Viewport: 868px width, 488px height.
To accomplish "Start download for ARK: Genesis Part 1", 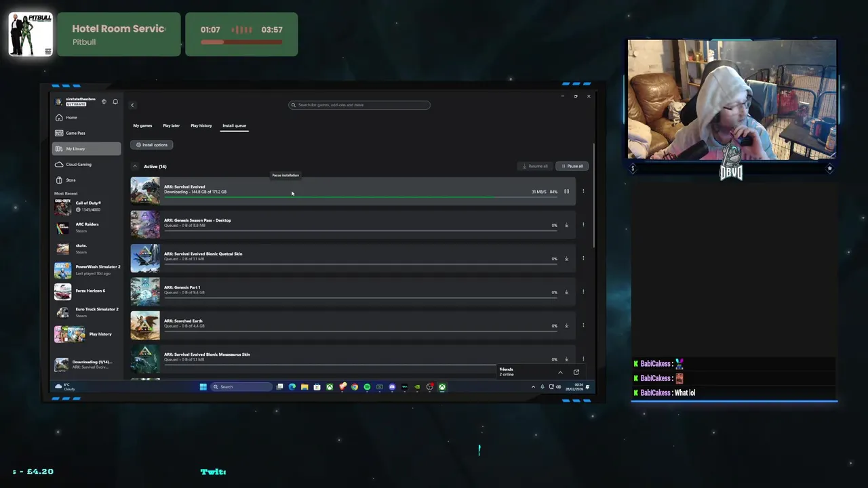I will point(567,292).
